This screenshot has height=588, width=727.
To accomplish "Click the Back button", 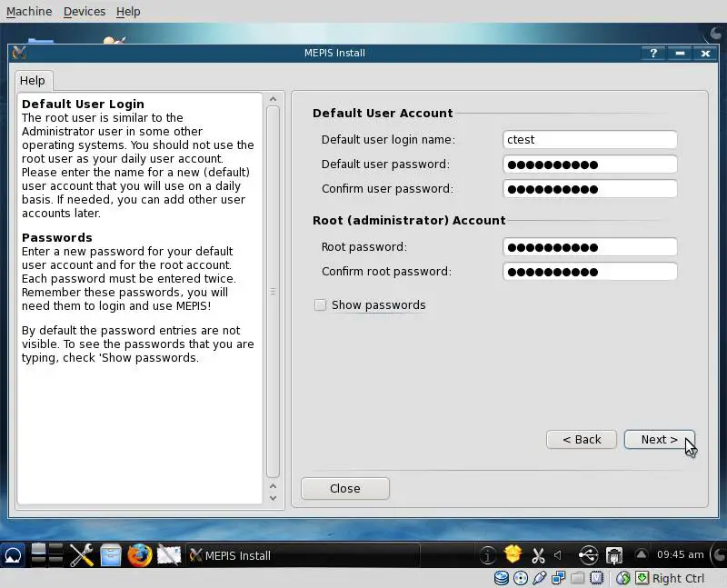I will (x=582, y=439).
